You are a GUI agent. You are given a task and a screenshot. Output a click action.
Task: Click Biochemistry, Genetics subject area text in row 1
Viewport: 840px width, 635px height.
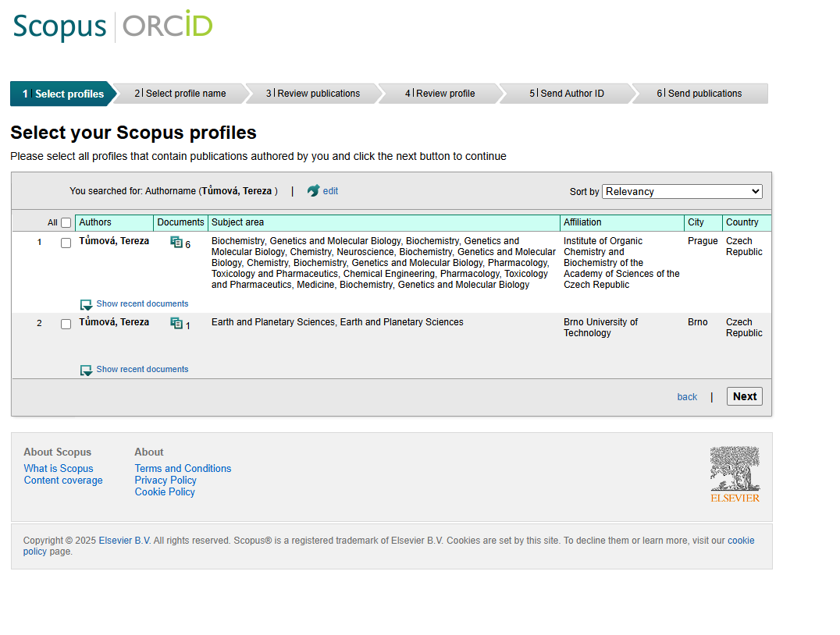point(383,263)
